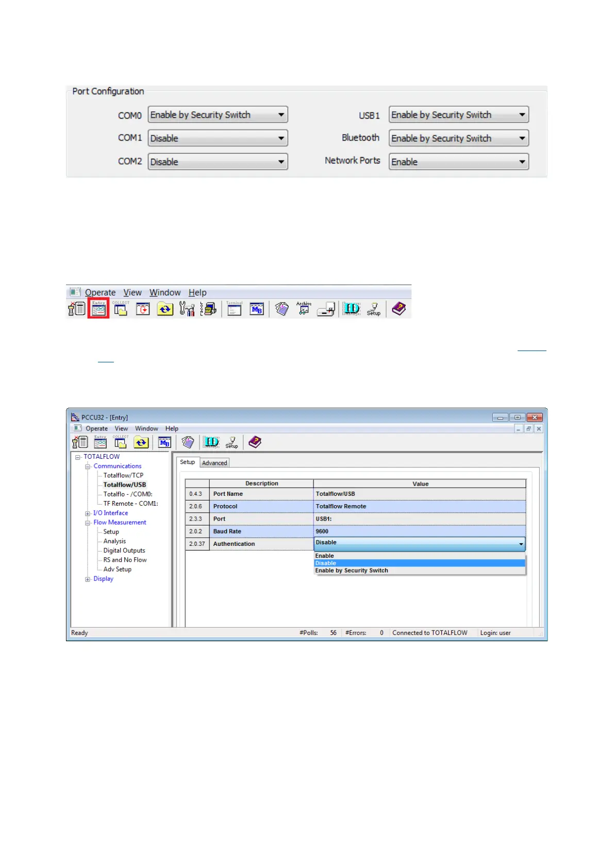The width and height of the screenshot is (614, 868).
Task: Click the Local connect icon in the standalone toolbar strip
Action: pos(208,309)
